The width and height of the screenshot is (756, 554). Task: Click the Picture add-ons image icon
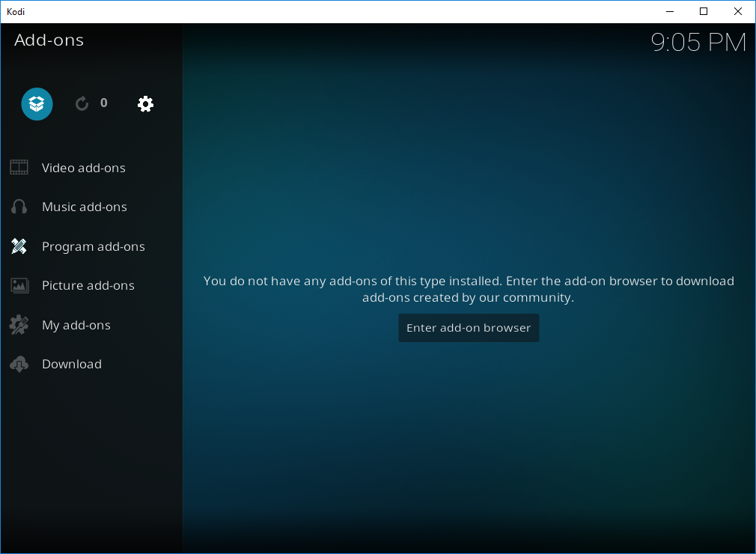click(x=19, y=285)
